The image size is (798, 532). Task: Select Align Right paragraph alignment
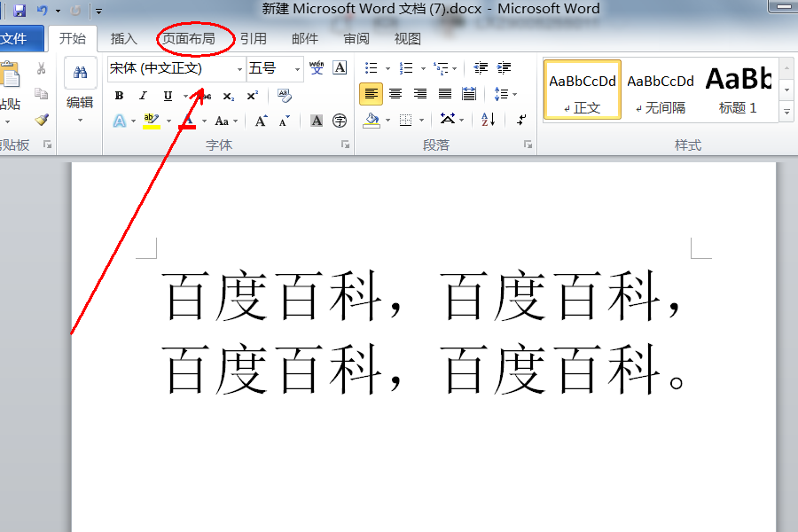420,94
